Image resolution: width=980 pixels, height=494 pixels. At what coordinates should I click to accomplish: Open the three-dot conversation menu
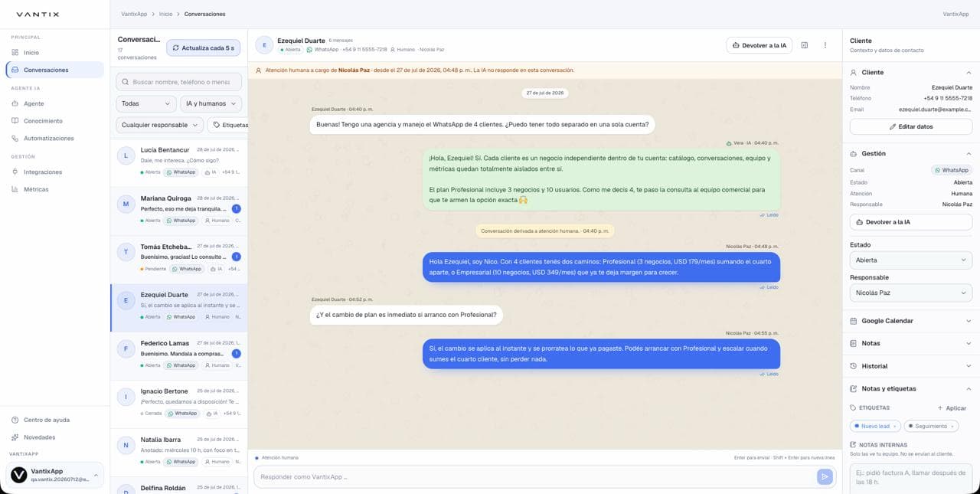pos(825,45)
